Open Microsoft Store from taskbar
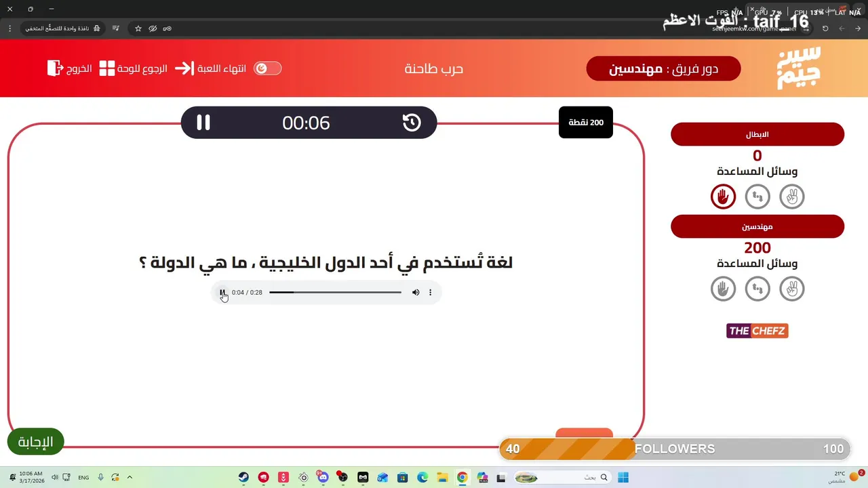 coord(402,477)
